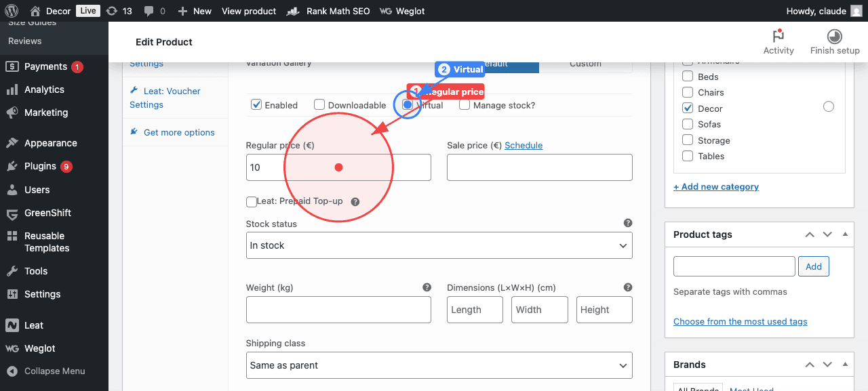Toggle the Downloadable checkbox
This screenshot has width=868, height=391.
319,104
